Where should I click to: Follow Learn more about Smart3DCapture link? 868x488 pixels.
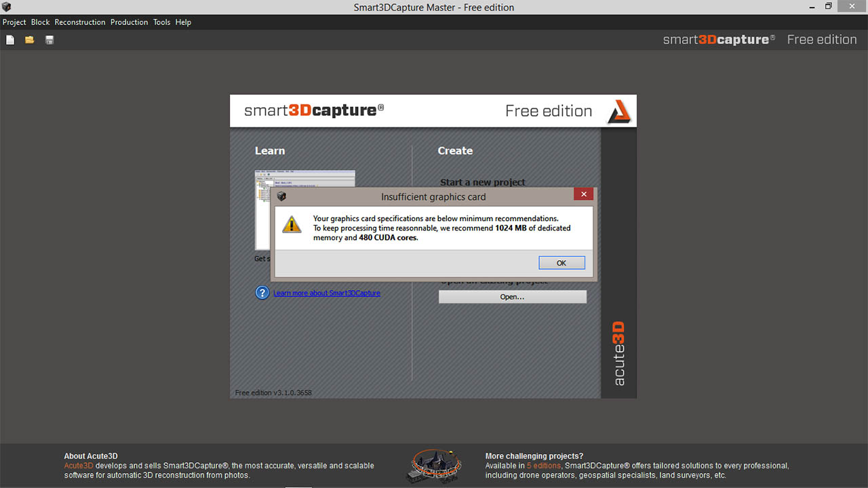(327, 293)
